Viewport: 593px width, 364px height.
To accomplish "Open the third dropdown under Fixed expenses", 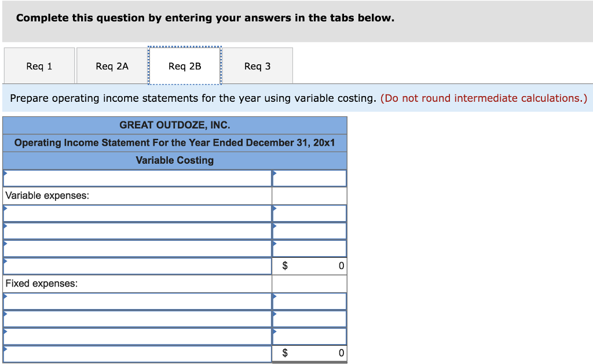I will pyautogui.click(x=137, y=336).
